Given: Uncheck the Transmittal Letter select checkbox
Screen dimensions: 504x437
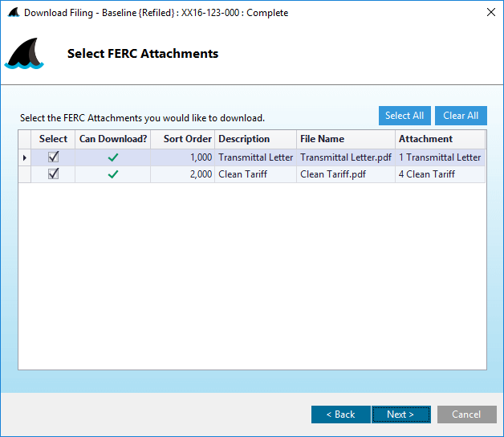Looking at the screenshot, I should tap(54, 157).
